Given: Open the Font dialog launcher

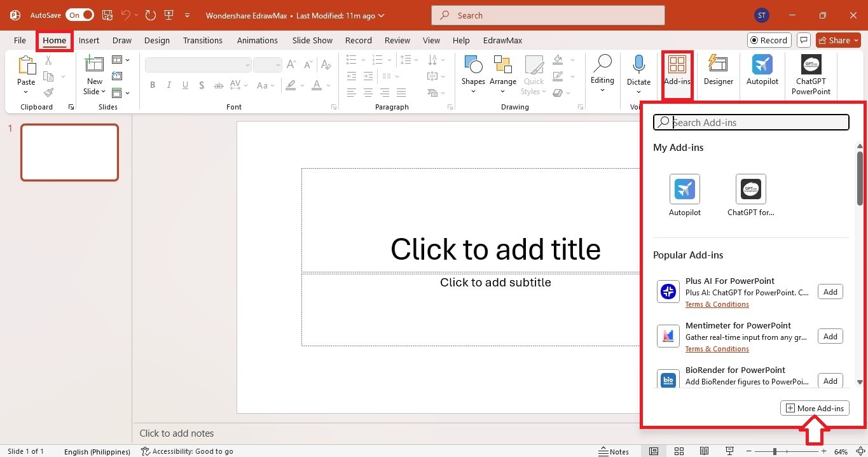Looking at the screenshot, I should click(x=334, y=108).
